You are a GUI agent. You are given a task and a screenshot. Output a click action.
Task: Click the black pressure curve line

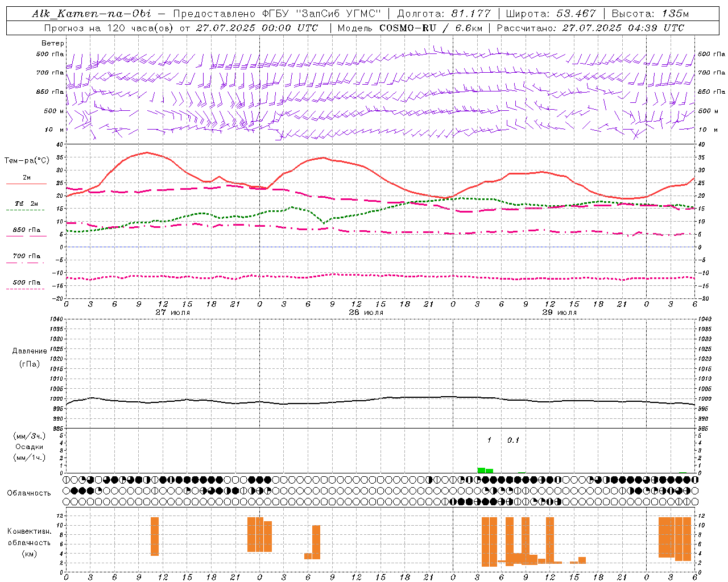(x=380, y=400)
